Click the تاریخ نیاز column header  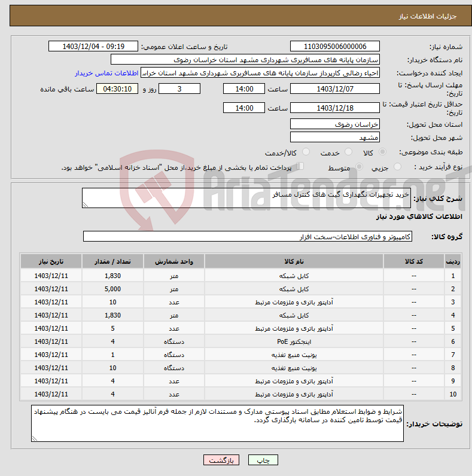[51, 261]
